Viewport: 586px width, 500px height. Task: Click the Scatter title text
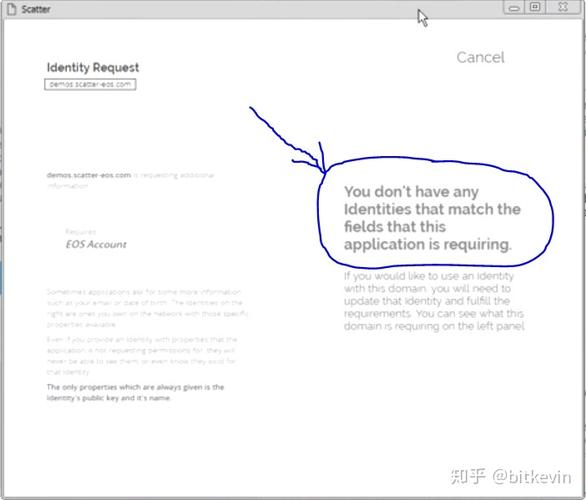36,9
